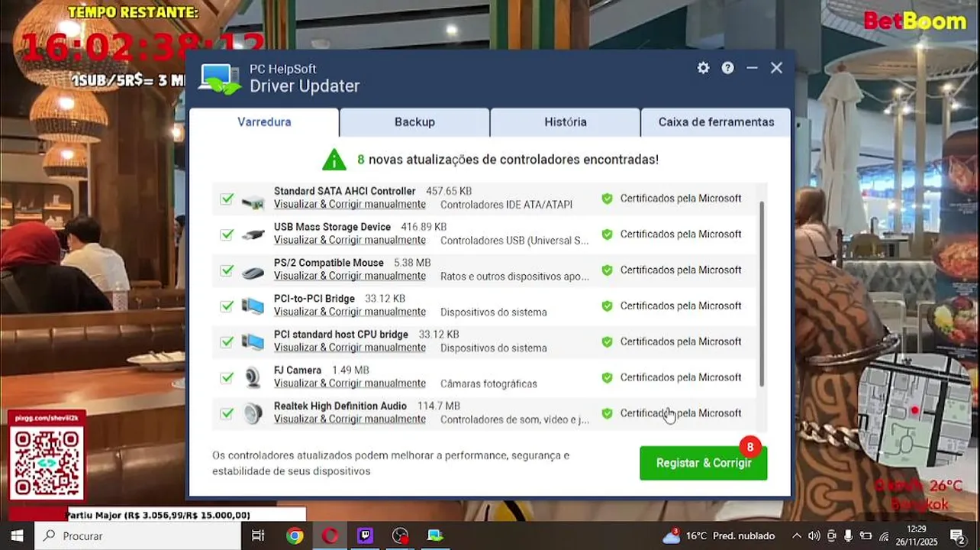
Task: Open Task View on the taskbar
Action: 258,535
